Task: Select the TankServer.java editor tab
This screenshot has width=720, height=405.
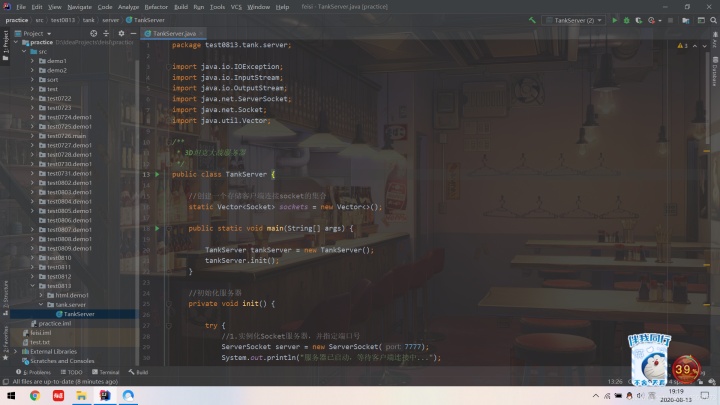Action: click(x=174, y=34)
